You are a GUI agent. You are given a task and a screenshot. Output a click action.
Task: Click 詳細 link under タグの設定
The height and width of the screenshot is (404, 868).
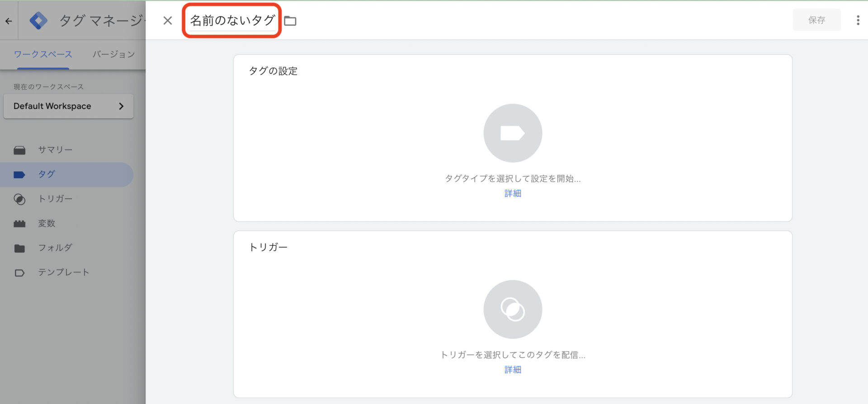click(x=513, y=193)
